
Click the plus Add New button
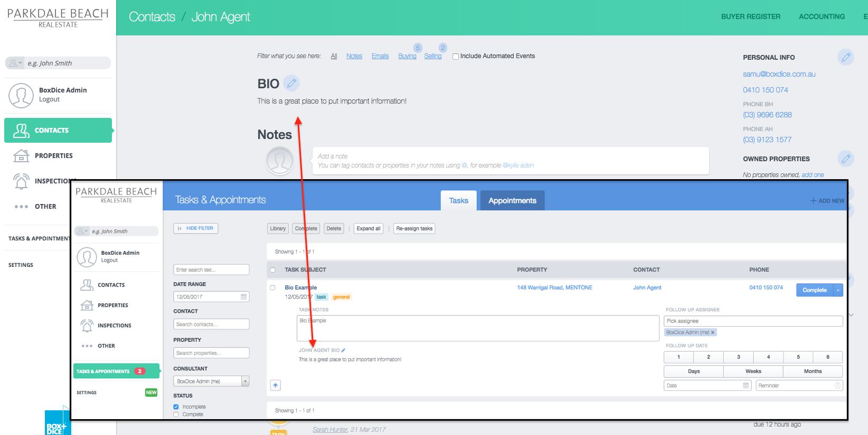click(x=827, y=201)
